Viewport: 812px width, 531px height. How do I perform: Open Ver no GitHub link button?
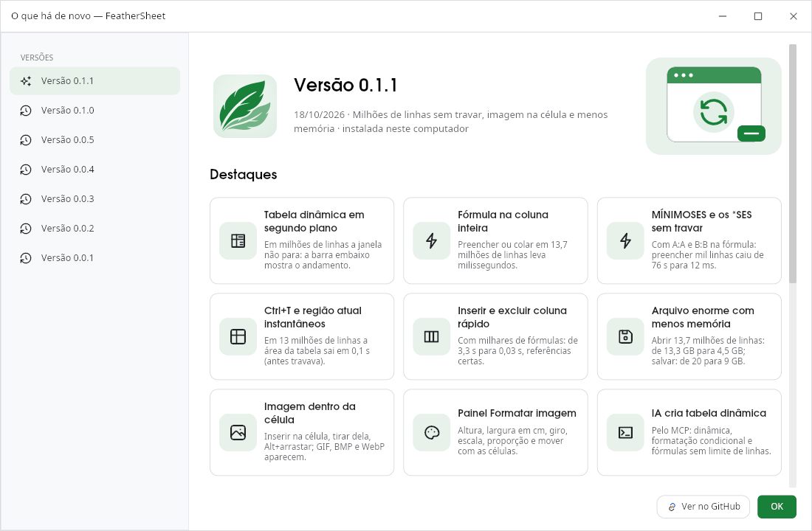click(703, 507)
